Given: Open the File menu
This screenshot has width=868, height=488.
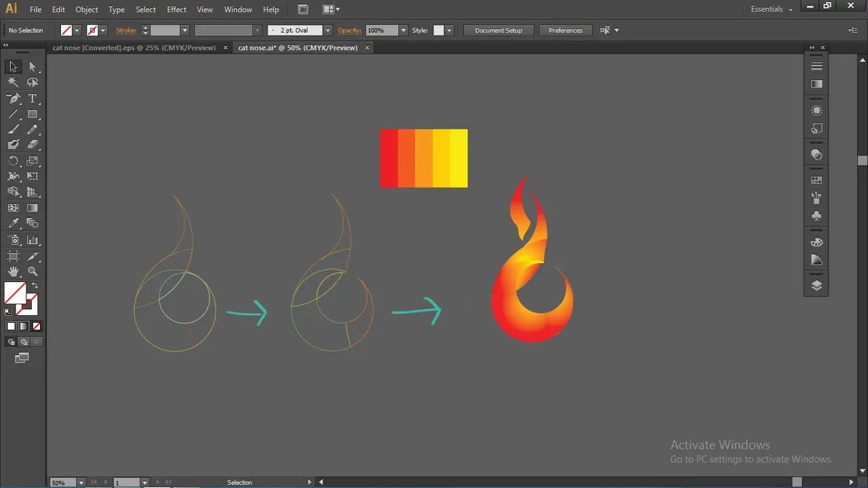Looking at the screenshot, I should (35, 9).
